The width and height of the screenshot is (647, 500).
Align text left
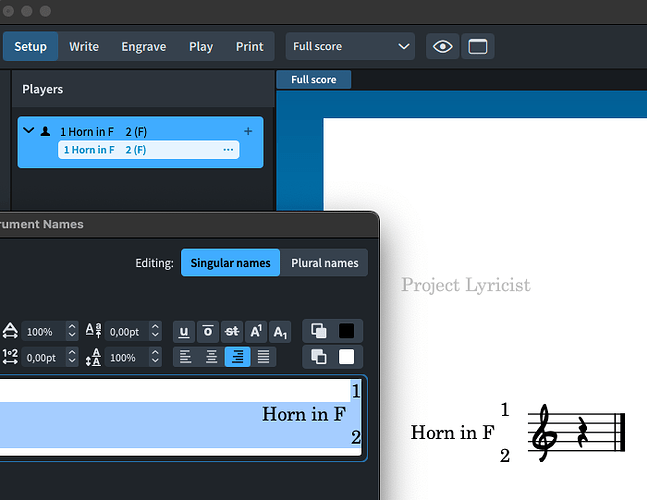point(186,357)
